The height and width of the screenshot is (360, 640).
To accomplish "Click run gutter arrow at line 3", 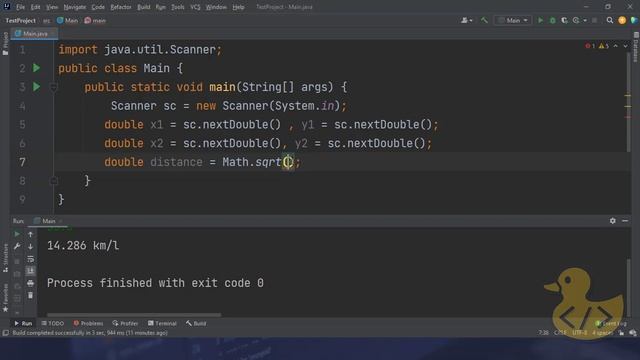I will coord(36,87).
